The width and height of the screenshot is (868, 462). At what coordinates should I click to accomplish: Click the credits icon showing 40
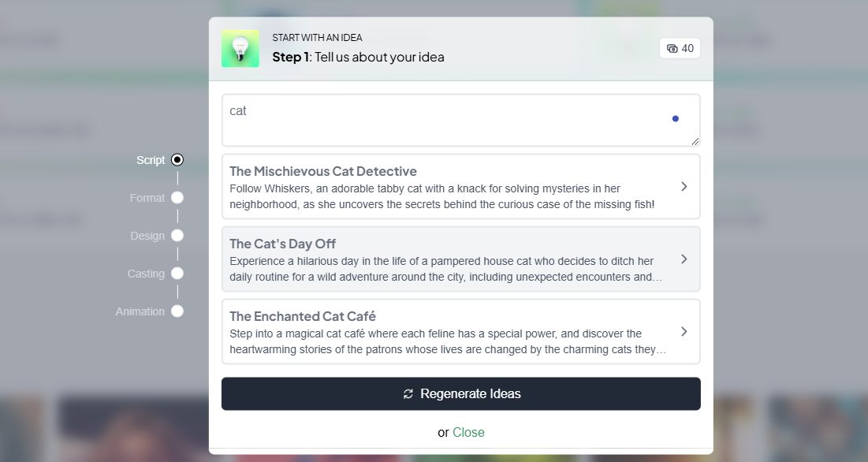pos(672,49)
